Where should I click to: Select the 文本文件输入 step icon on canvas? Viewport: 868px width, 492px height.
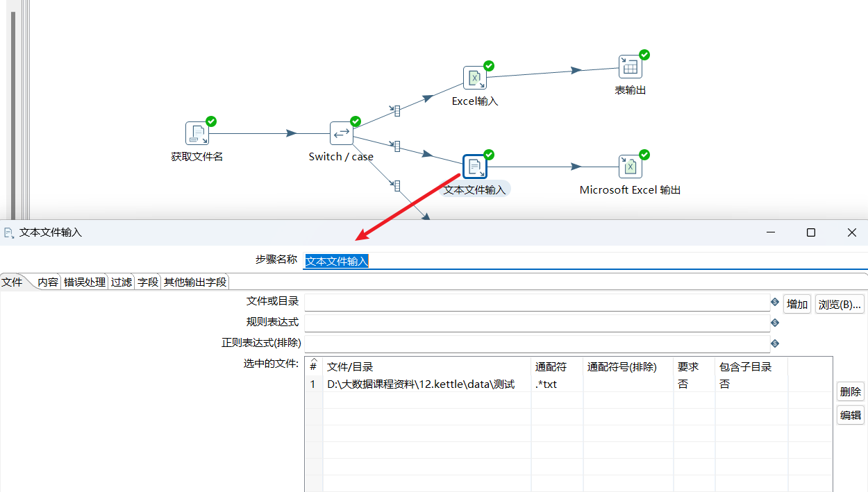pos(475,167)
